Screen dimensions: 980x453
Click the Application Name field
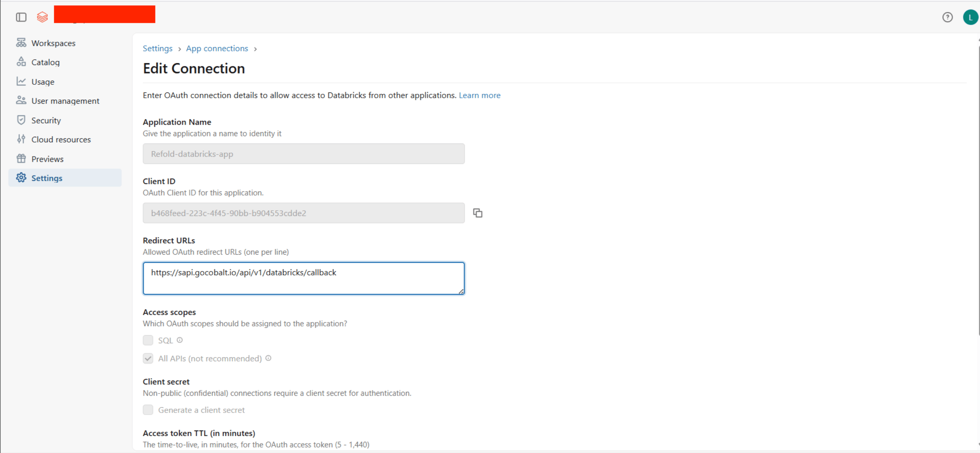304,154
